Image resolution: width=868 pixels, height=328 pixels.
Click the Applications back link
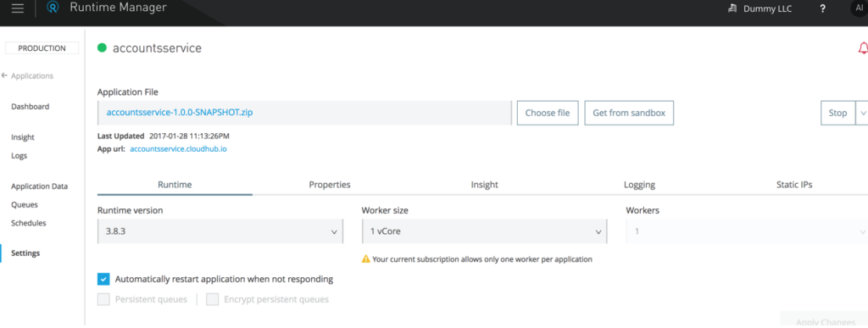(x=32, y=75)
